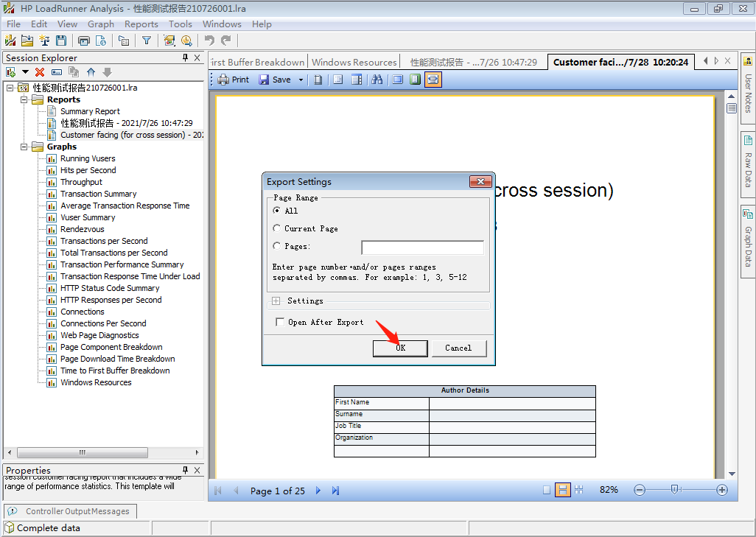Open the Reports menu

pos(141,24)
